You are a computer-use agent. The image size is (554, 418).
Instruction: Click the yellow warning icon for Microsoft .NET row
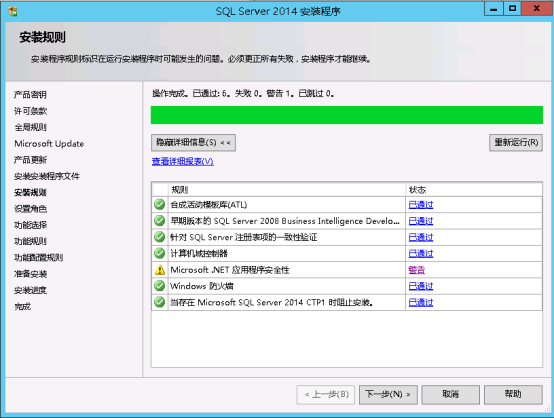point(160,270)
